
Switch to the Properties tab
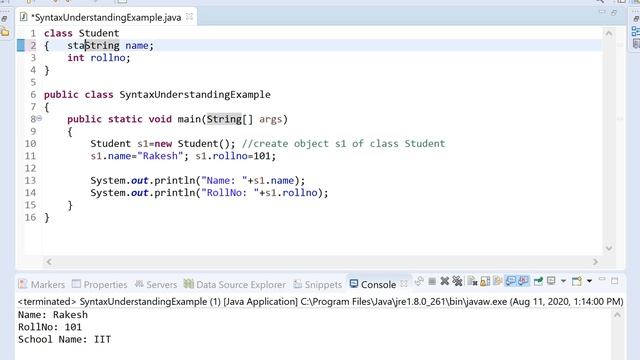pyautogui.click(x=99, y=284)
